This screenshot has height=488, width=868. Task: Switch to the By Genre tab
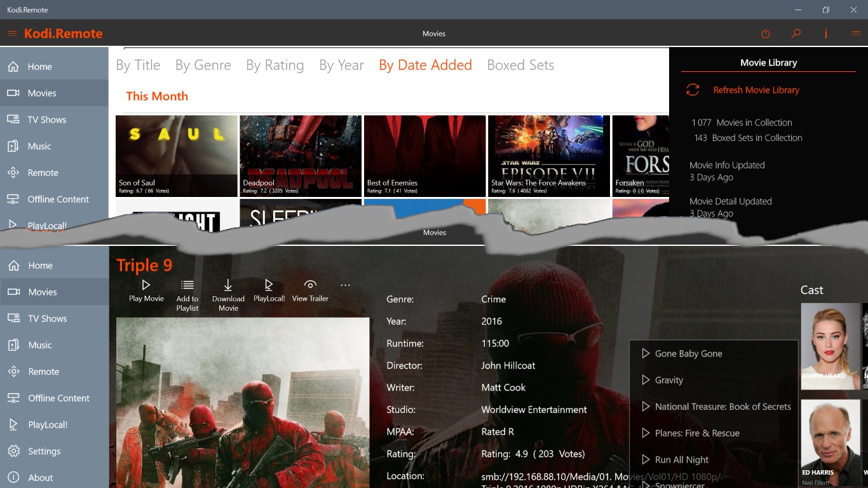coord(203,65)
